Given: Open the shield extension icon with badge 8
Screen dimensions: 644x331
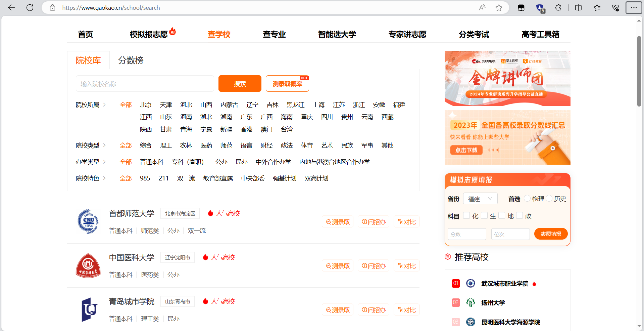Looking at the screenshot, I should (x=540, y=8).
